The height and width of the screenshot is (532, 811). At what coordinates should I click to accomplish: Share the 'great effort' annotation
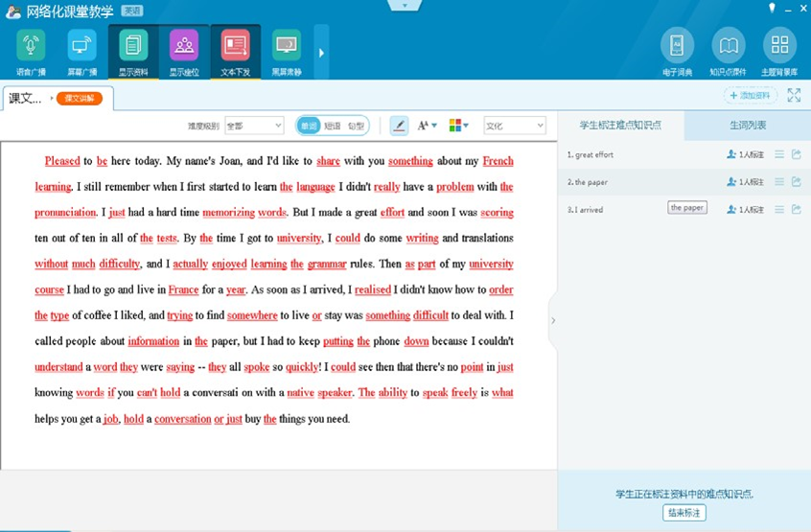(797, 154)
